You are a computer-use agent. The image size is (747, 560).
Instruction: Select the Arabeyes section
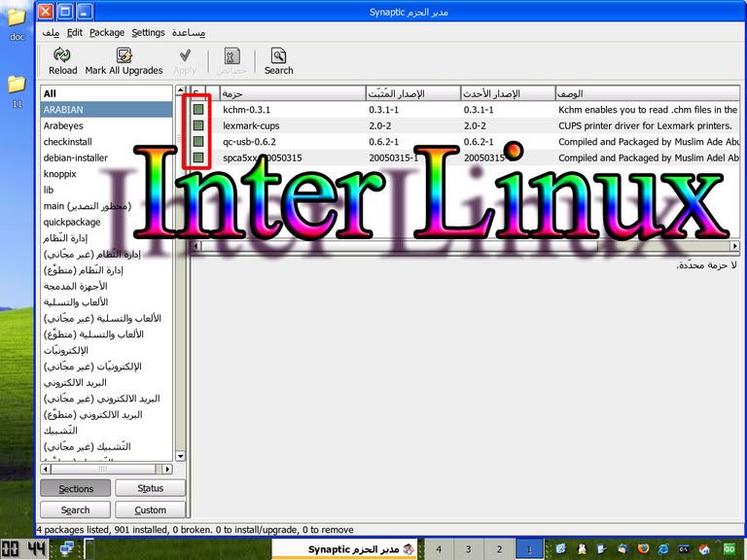(x=107, y=125)
